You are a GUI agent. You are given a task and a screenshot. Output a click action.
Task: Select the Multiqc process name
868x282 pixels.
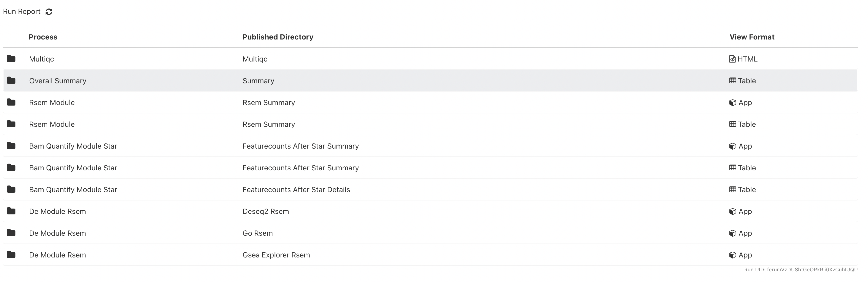click(42, 59)
